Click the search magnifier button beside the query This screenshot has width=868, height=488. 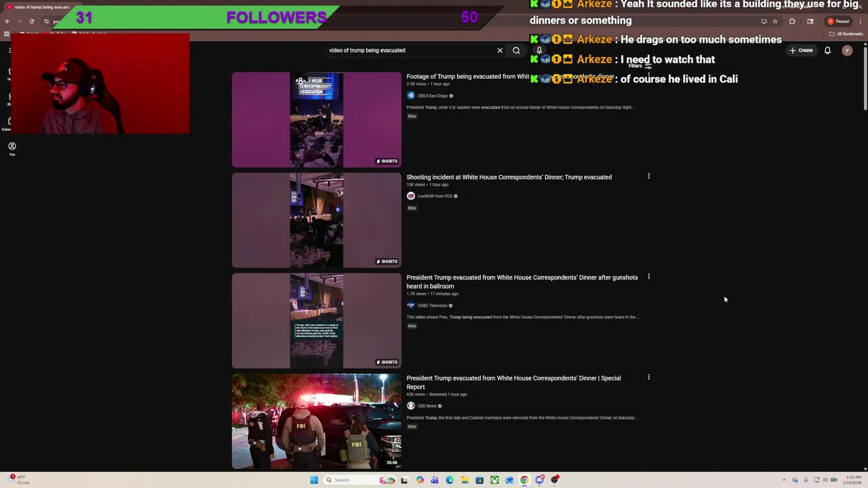point(516,50)
